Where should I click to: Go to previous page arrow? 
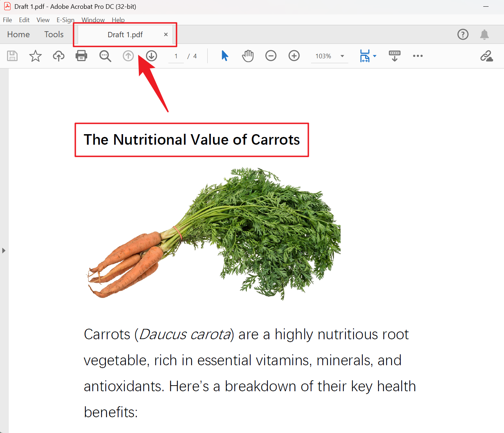pos(128,56)
